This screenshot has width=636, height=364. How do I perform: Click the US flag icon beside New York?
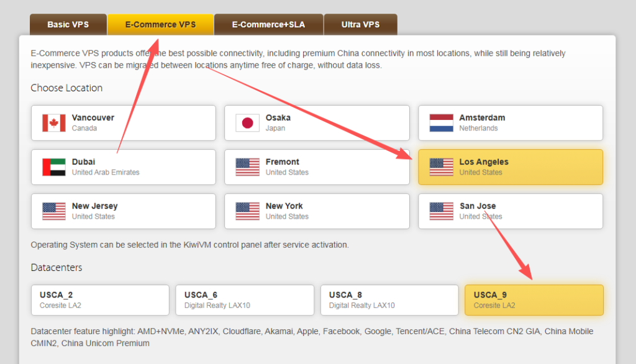point(247,211)
